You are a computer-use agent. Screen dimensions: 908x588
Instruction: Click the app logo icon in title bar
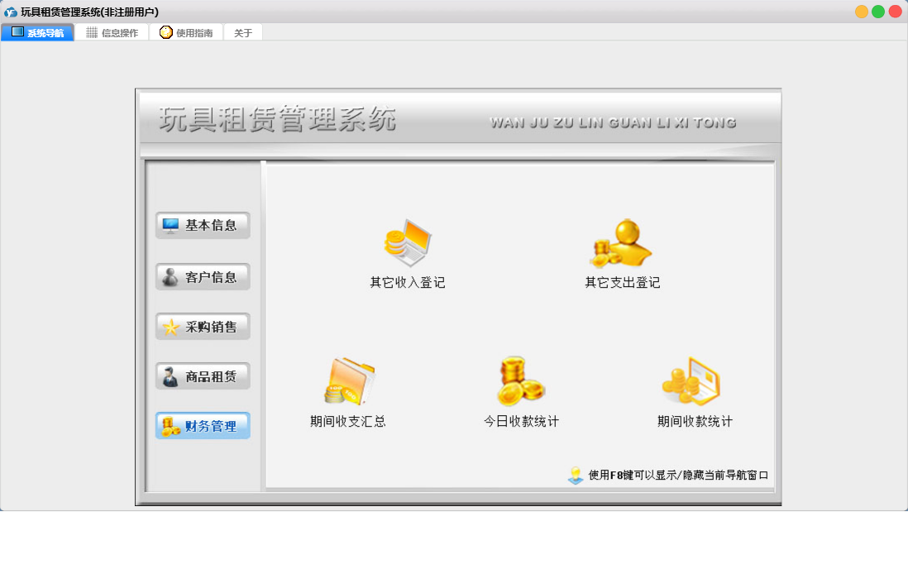(x=11, y=12)
